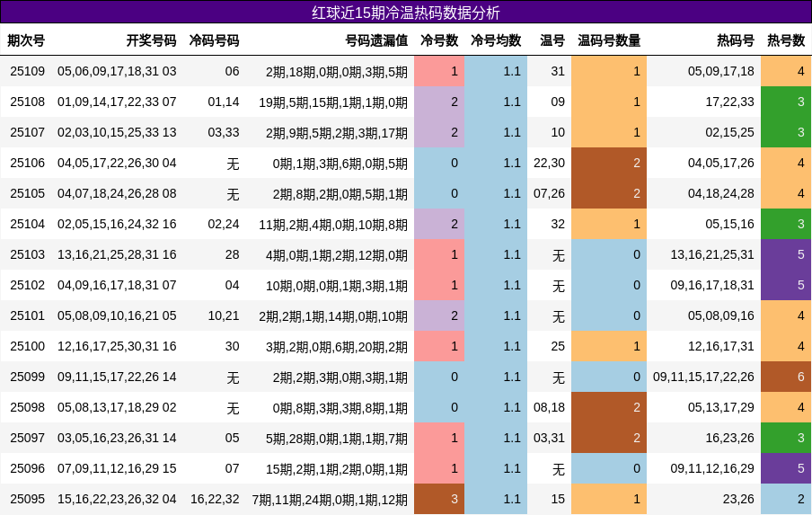Click cold code cell 01,14
Viewport: 812px width, 515px height.
[224, 102]
